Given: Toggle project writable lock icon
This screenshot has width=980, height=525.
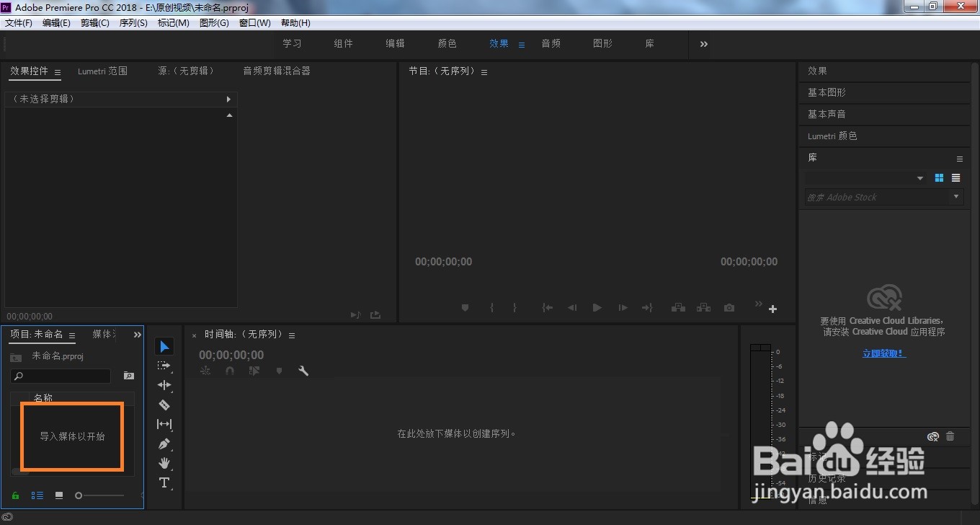Looking at the screenshot, I should 16,495.
